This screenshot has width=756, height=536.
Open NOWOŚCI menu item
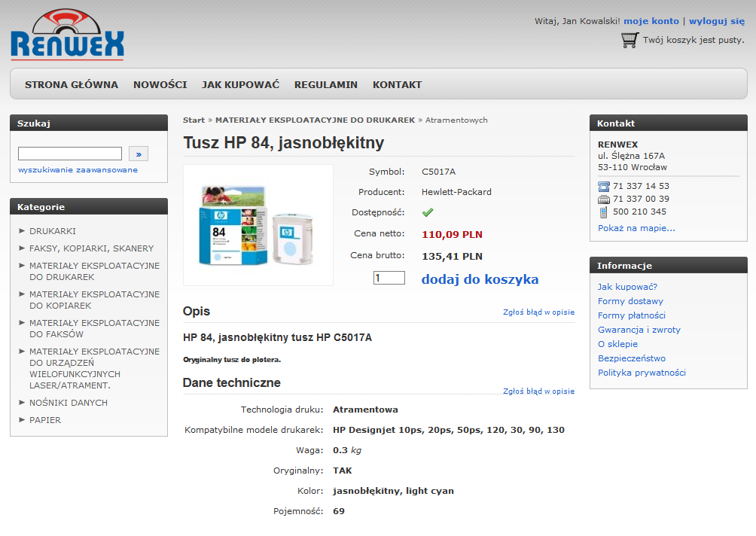click(160, 85)
